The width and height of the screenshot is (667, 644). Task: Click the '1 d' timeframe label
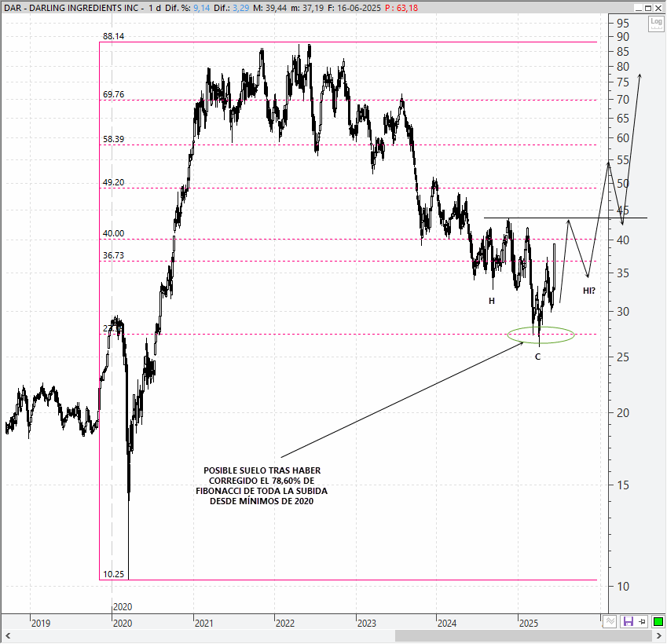(155, 8)
